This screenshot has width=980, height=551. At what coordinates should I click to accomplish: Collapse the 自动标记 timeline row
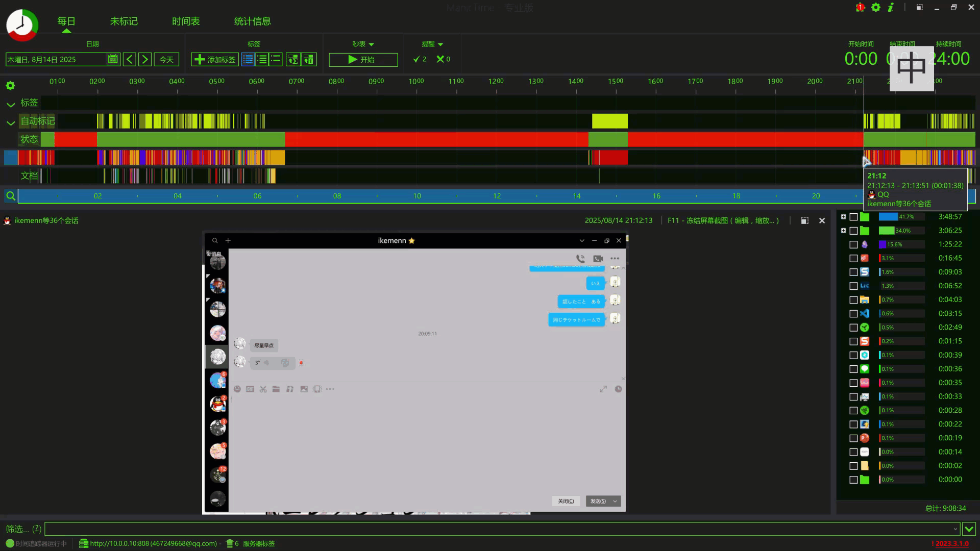point(10,123)
